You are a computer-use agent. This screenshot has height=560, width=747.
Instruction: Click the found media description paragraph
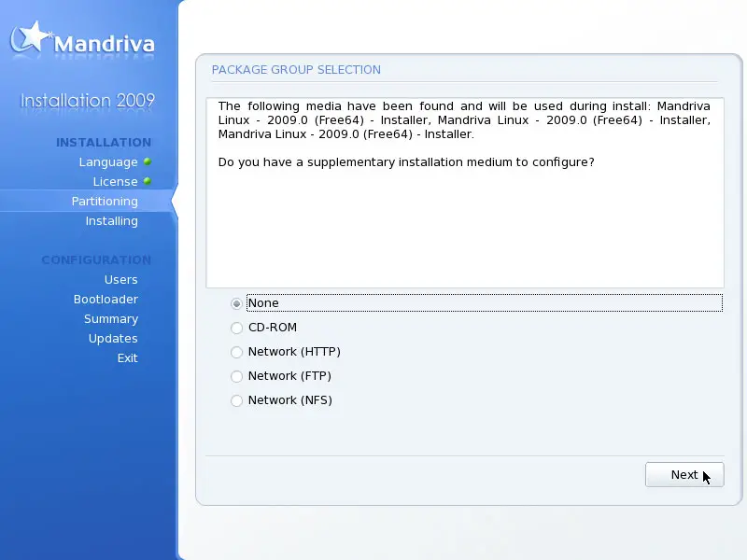(x=464, y=120)
